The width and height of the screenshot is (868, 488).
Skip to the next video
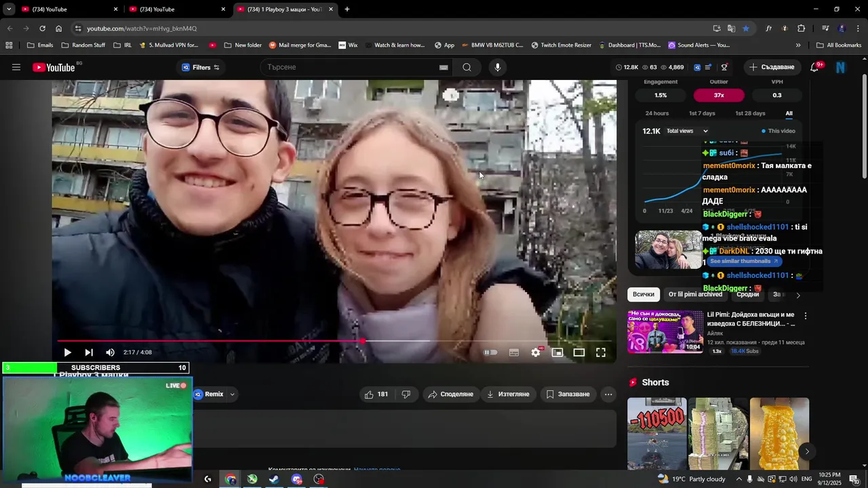point(89,352)
